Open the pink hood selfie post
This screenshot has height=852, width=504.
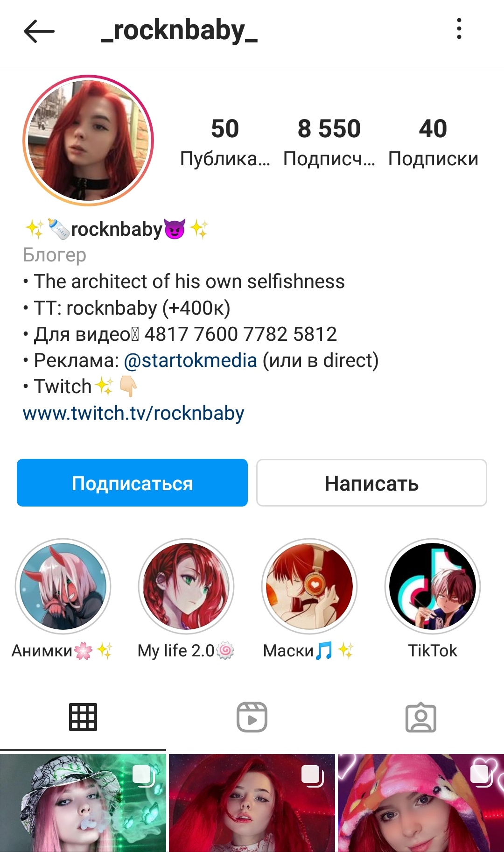click(421, 803)
